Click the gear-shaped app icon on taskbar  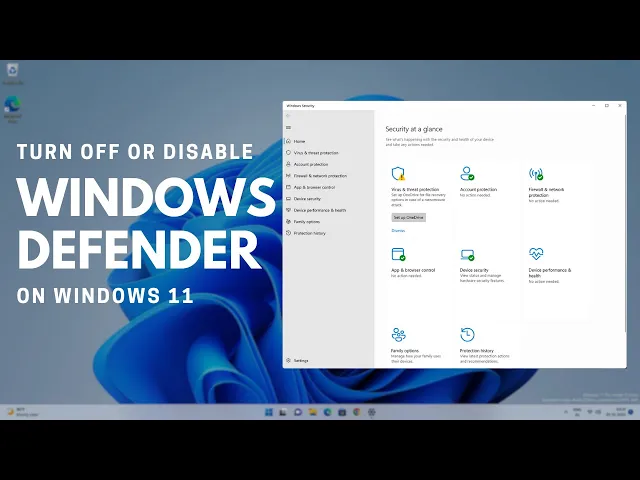[371, 412]
